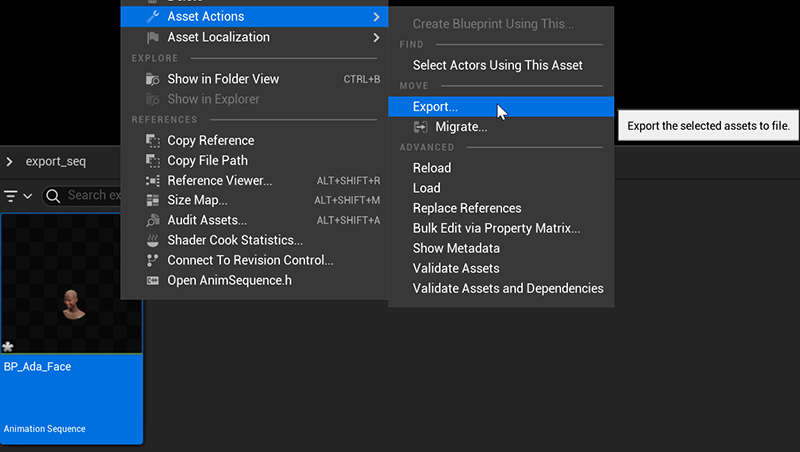Viewport: 800px width, 452px height.
Task: Select the BP_Ada_Face asset thumbnail
Action: 71,283
